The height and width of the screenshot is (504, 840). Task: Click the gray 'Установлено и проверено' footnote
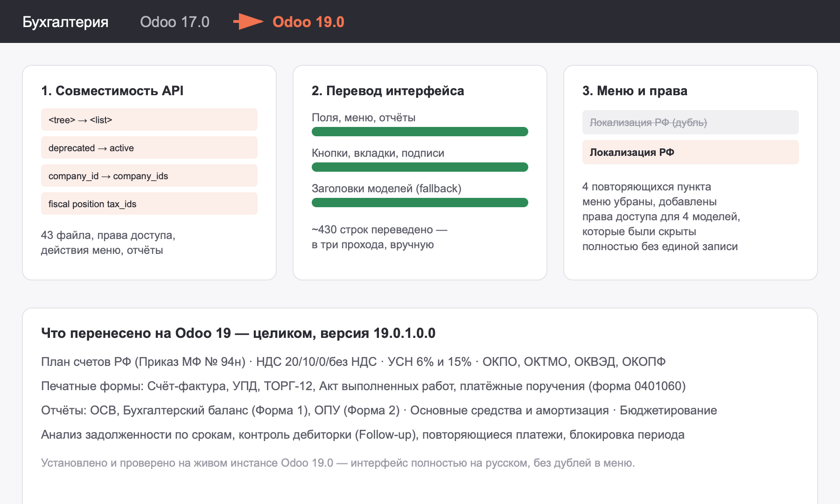pyautogui.click(x=338, y=463)
